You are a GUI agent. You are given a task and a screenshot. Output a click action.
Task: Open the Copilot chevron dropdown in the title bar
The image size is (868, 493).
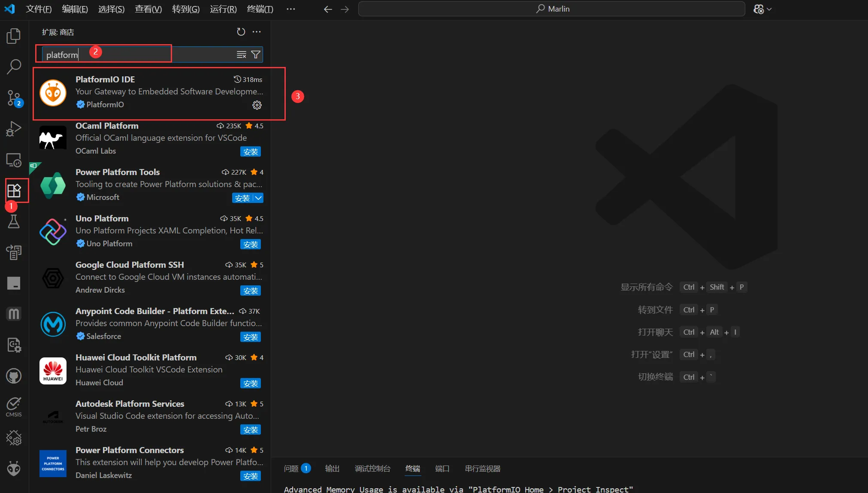769,9
